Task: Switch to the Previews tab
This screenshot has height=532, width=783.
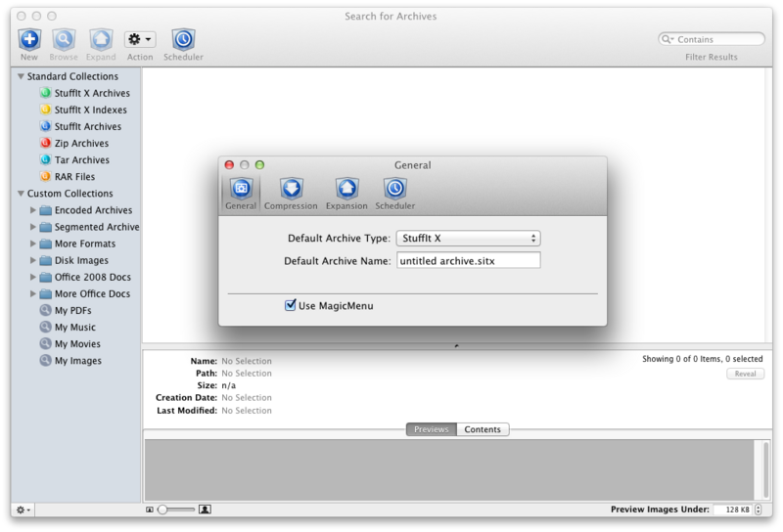Action: 432,429
